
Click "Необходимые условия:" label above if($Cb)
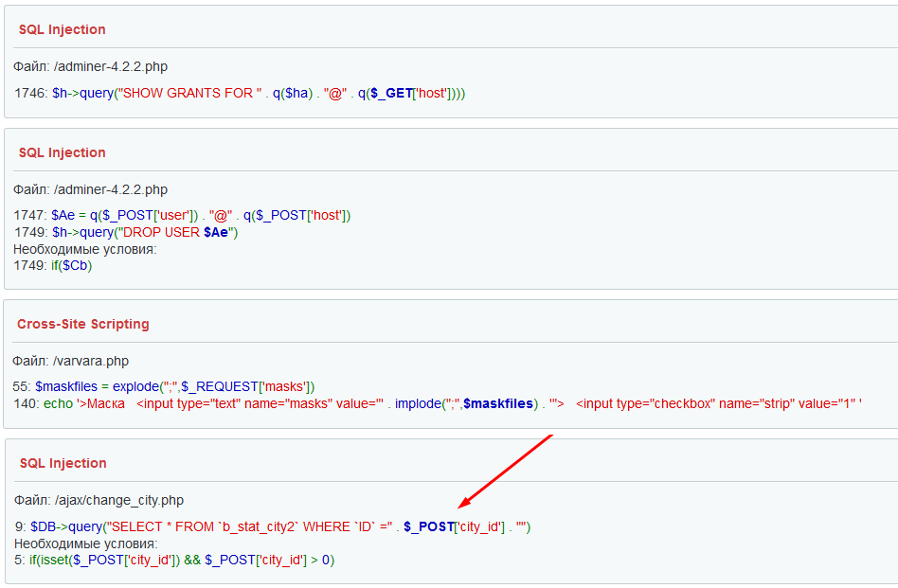pyautogui.click(x=84, y=249)
